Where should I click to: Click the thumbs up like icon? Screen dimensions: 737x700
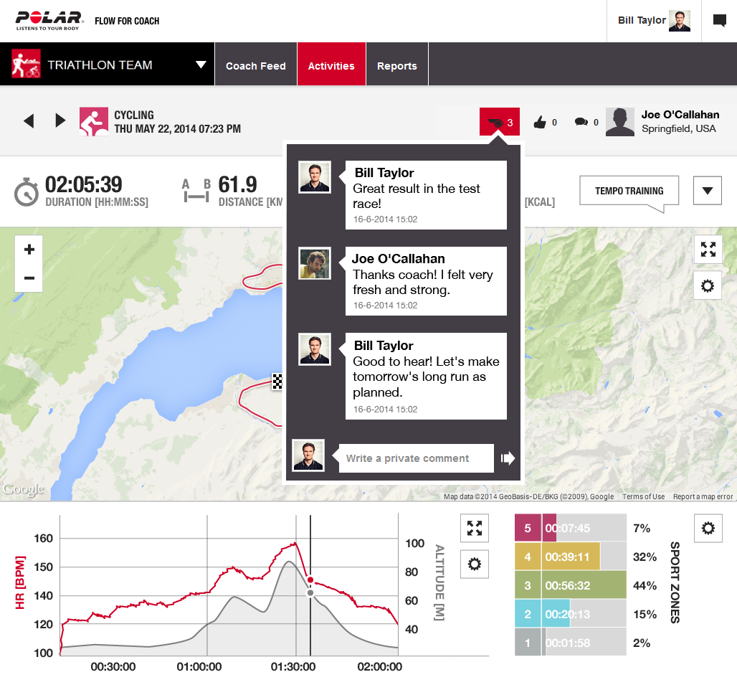pos(540,123)
